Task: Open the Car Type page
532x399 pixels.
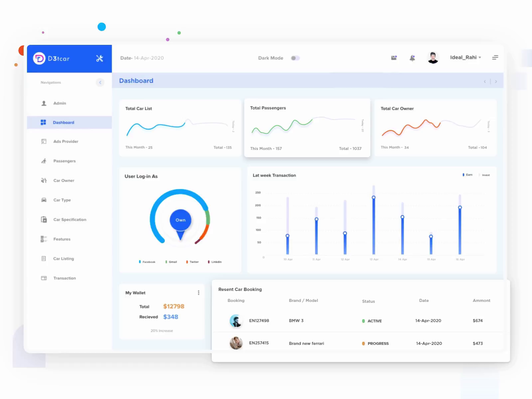Action: click(62, 200)
